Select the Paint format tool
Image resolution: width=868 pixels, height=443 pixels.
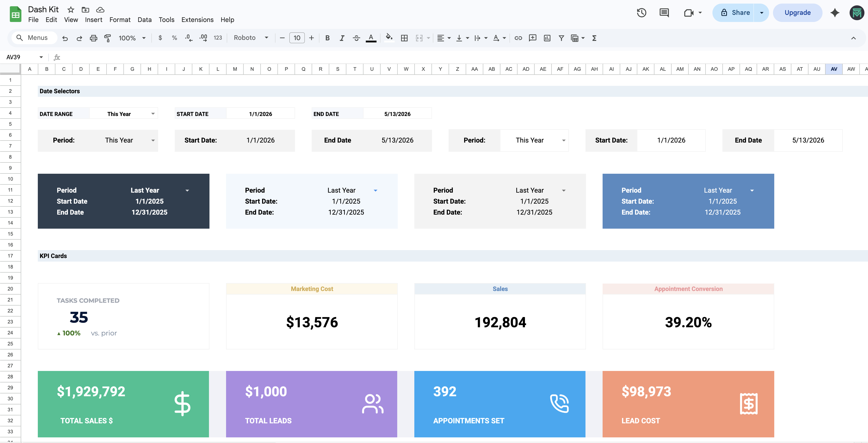(108, 38)
